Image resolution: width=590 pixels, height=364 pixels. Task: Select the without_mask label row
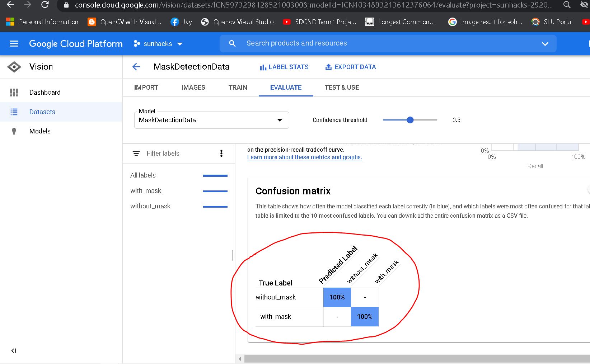click(x=179, y=206)
